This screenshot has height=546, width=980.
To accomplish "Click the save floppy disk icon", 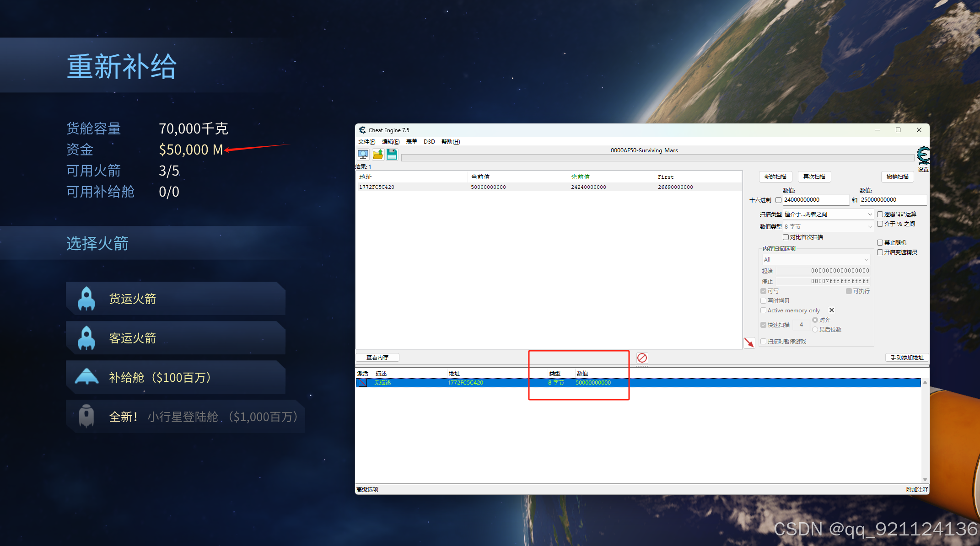I will coord(392,155).
